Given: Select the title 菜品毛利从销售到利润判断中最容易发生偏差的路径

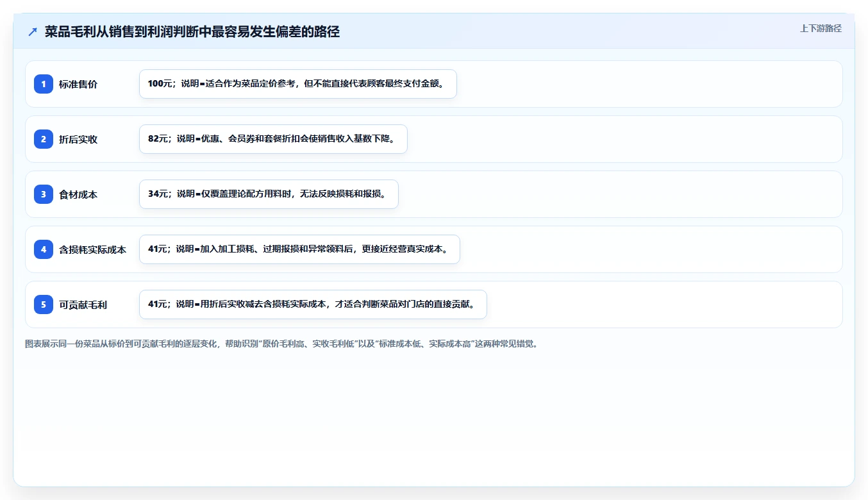Looking at the screenshot, I should (192, 31).
